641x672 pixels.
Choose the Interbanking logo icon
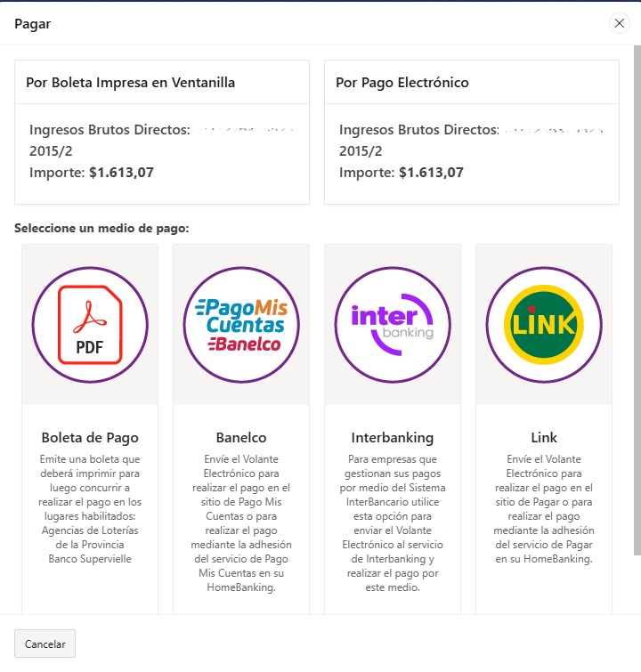[x=393, y=325]
